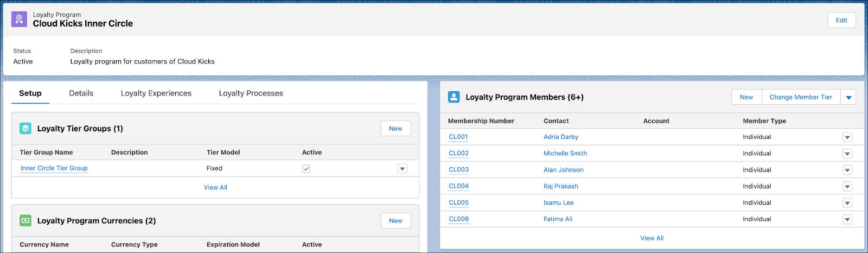Click New in Loyalty Tier Groups
The height and width of the screenshot is (253, 868).
[395, 129]
